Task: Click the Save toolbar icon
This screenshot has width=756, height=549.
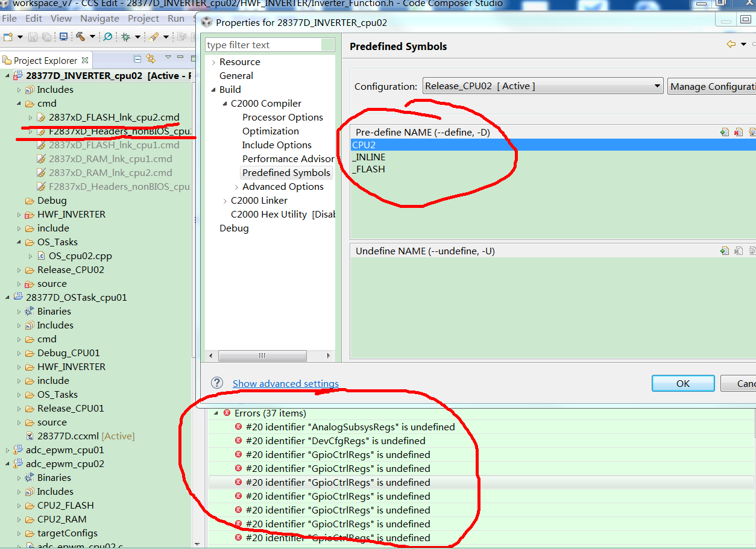Action: 33,37
